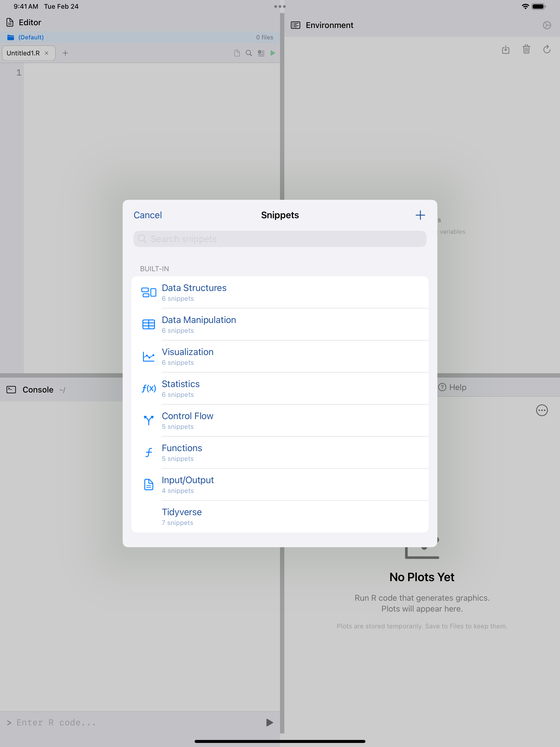Open search in the editor toolbar
560x747 pixels.
click(x=249, y=53)
